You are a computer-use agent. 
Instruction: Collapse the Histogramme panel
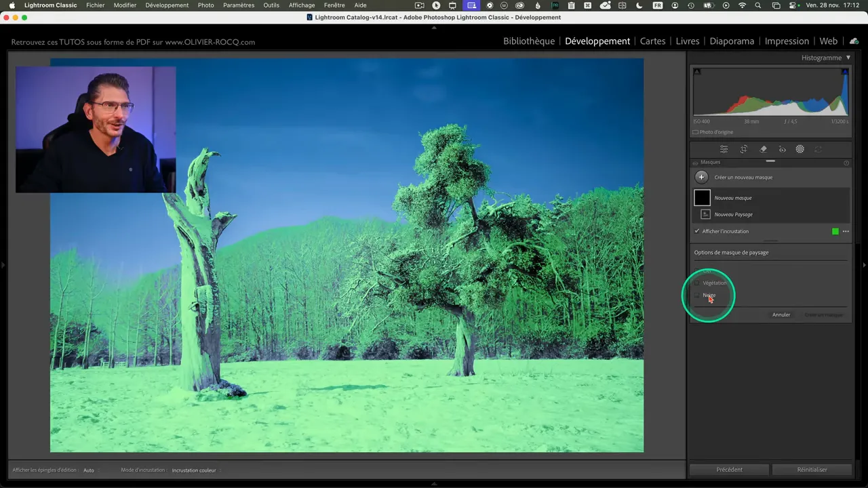point(848,58)
